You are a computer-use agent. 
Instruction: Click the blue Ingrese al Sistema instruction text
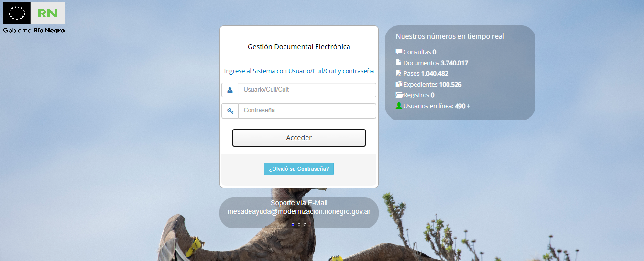coord(299,71)
